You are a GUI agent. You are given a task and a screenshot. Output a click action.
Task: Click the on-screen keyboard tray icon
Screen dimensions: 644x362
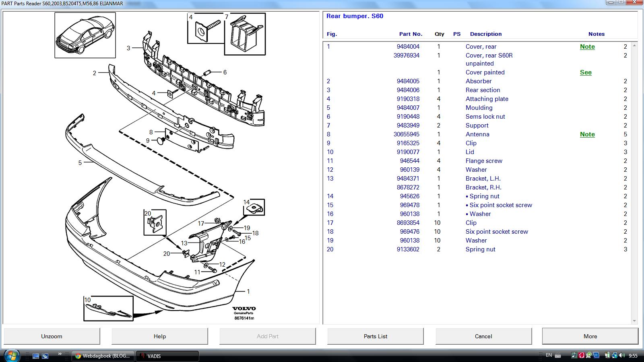pos(558,356)
